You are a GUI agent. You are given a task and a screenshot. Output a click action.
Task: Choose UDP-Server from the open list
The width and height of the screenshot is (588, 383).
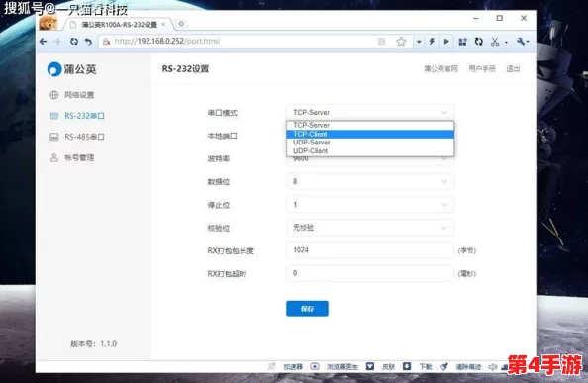370,143
